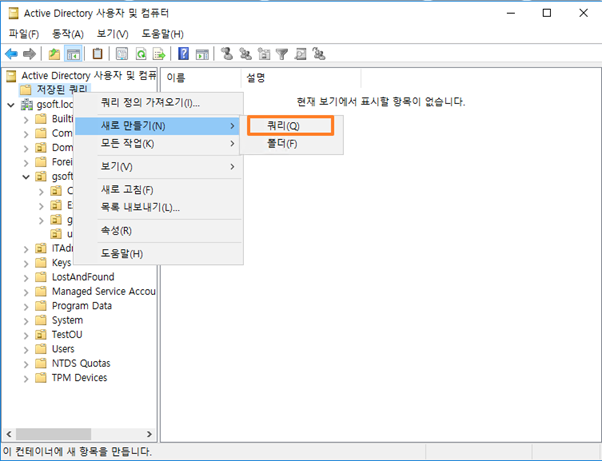Click the application icon in title bar

point(13,13)
